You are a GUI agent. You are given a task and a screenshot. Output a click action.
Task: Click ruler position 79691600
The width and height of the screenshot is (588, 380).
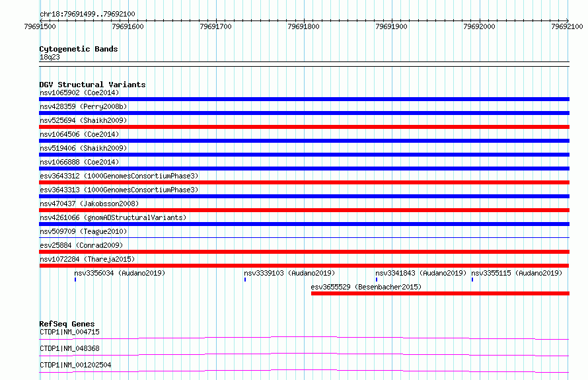[128, 26]
